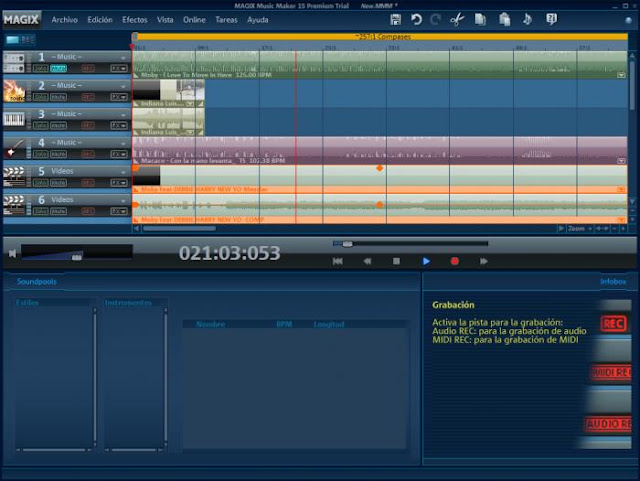640x481 pixels.
Task: Open the Online menu
Action: coord(194,20)
